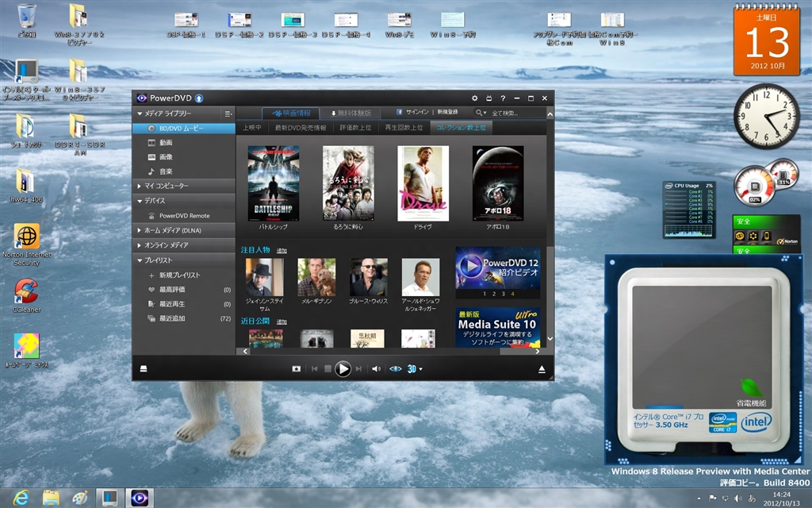812x508 pixels.
Task: Click the disc source icon at bottom-left
Action: 144,369
